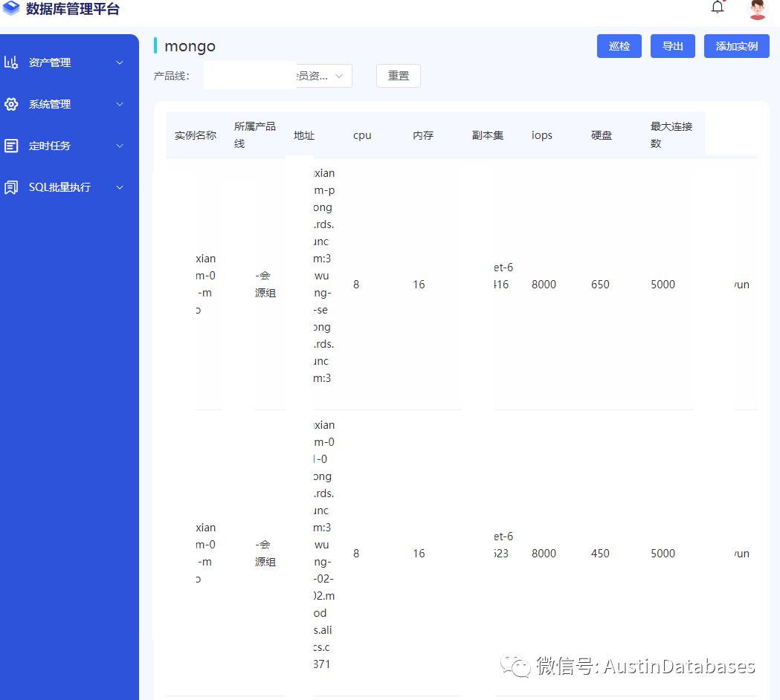Expand the 资产管理 sidebar section
The height and width of the screenshot is (700, 780).
pos(119,62)
